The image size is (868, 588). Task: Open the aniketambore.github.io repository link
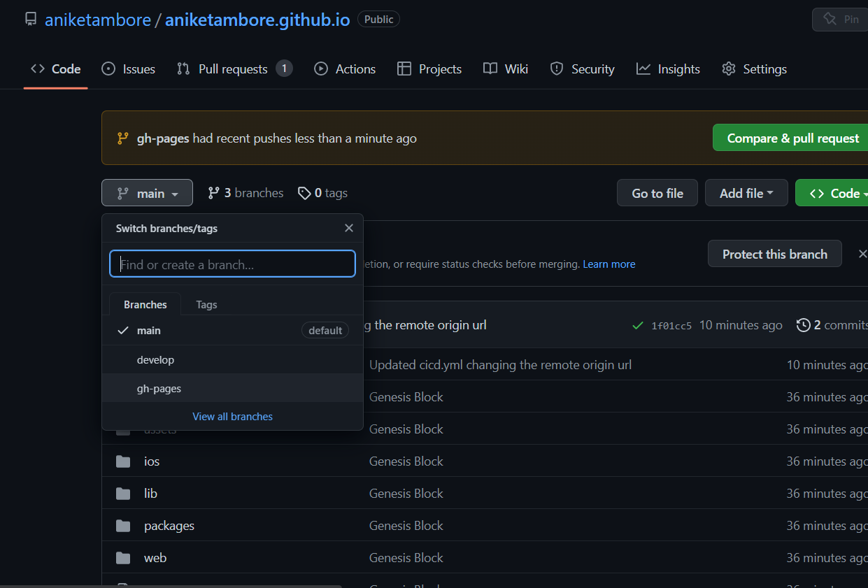click(257, 20)
